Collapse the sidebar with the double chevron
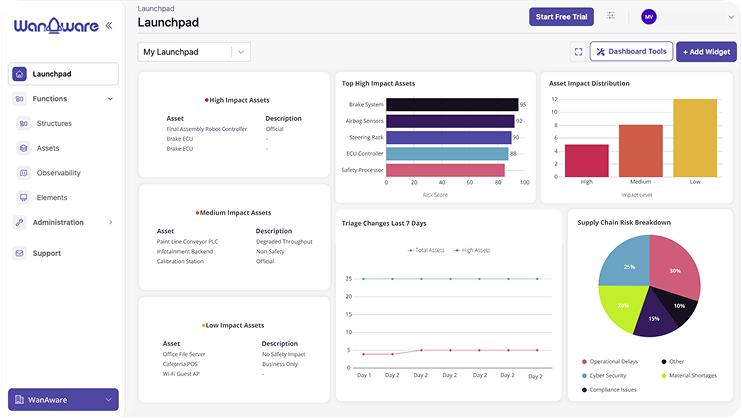This screenshot has height=418, width=742. tap(109, 26)
